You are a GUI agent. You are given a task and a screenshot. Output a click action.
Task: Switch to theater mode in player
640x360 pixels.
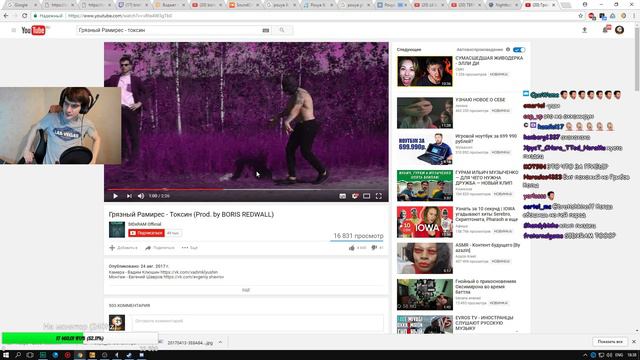[x=367, y=196]
